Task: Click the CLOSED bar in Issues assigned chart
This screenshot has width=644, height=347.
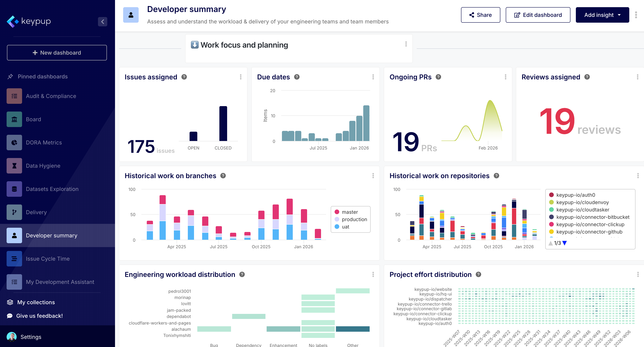Action: (x=223, y=124)
